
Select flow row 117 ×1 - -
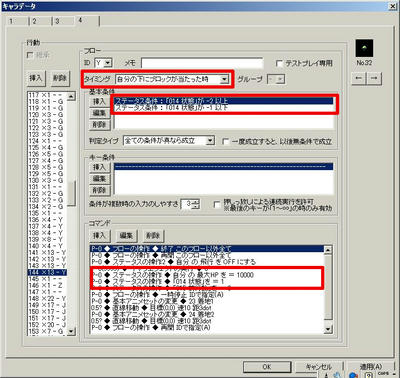pyautogui.click(x=47, y=95)
